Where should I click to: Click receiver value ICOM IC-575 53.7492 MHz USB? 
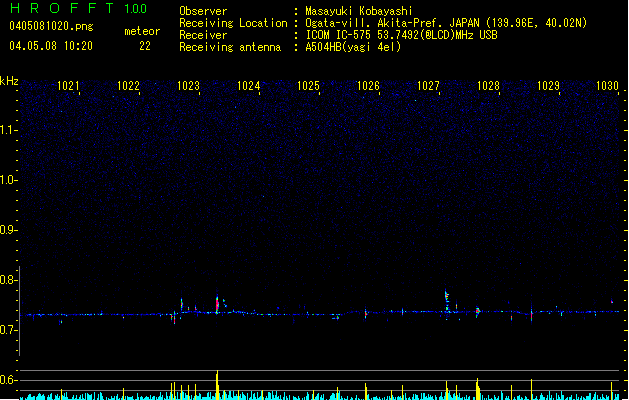tap(402, 35)
